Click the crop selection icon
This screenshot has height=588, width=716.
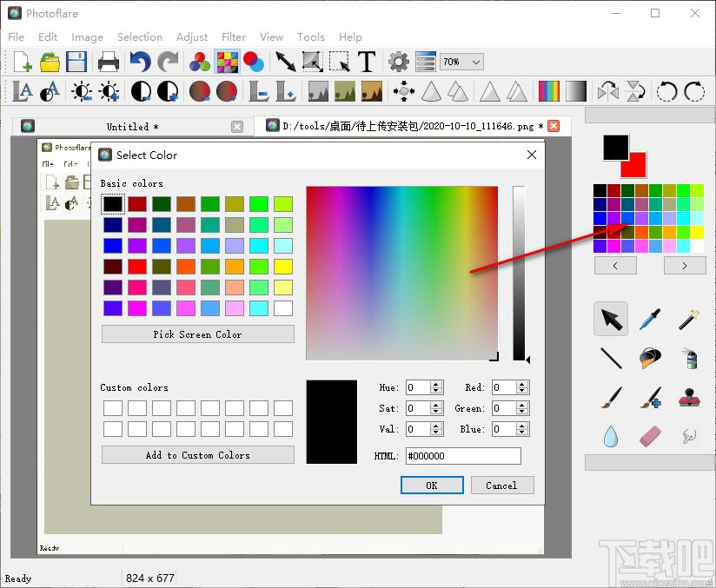tap(339, 62)
